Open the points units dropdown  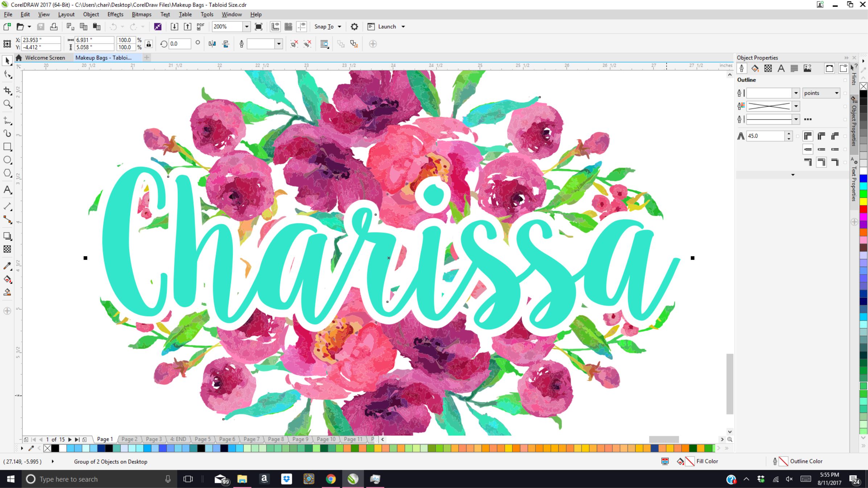(821, 93)
